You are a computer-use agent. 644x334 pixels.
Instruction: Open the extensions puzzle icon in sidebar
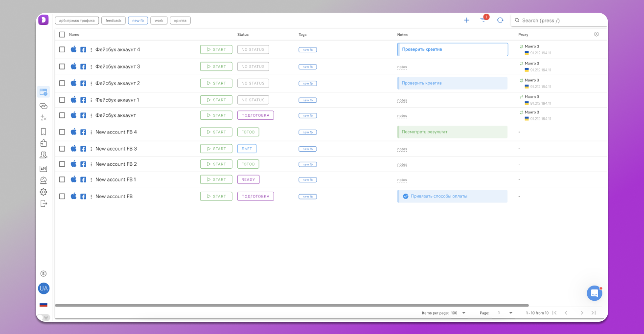click(x=43, y=143)
